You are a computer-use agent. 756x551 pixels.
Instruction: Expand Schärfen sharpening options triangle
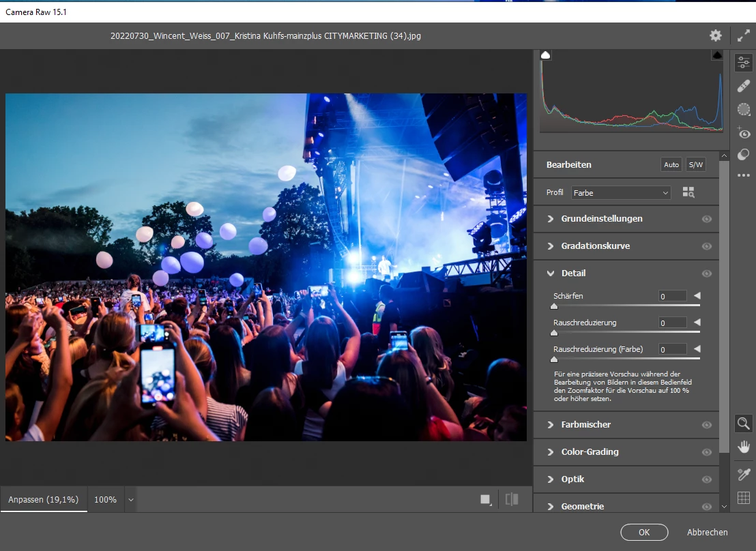pos(697,295)
